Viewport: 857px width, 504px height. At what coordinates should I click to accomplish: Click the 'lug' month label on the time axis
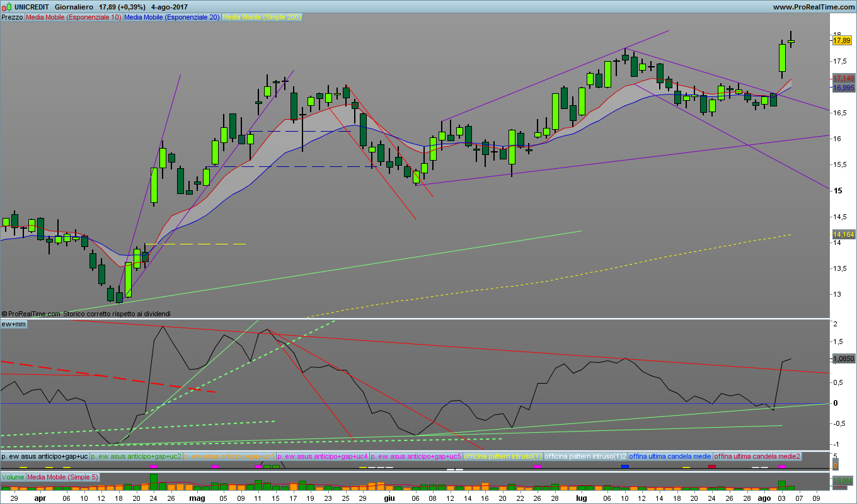point(581,498)
